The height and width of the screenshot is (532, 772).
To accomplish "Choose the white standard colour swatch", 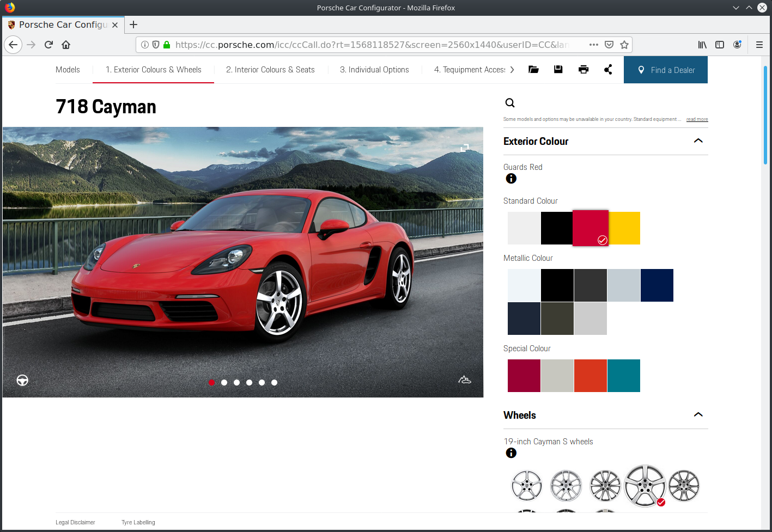I will pyautogui.click(x=524, y=228).
